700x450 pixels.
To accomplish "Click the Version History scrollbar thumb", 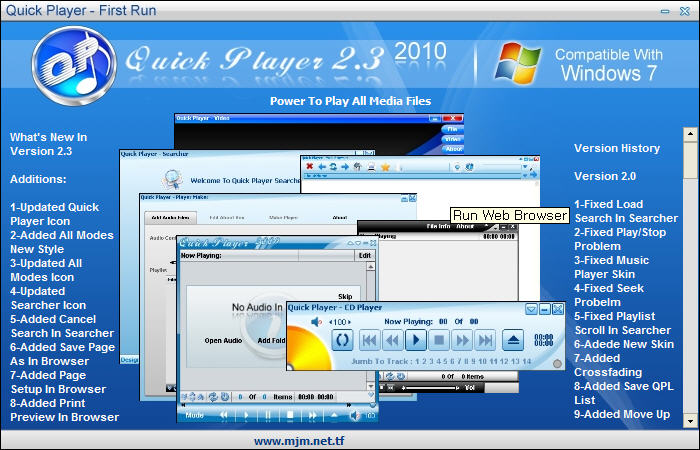I will pyautogui.click(x=690, y=160).
